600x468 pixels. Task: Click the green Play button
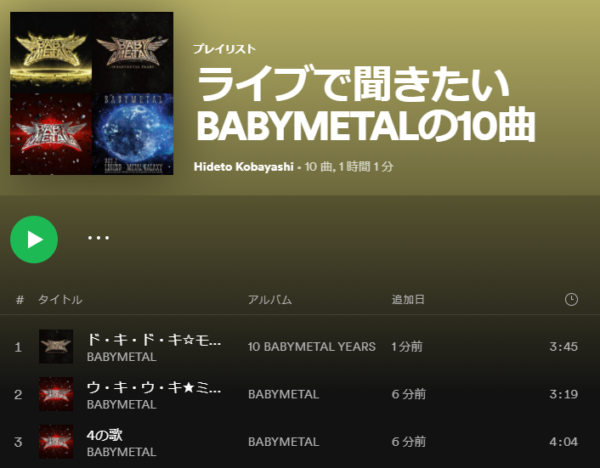pyautogui.click(x=34, y=240)
